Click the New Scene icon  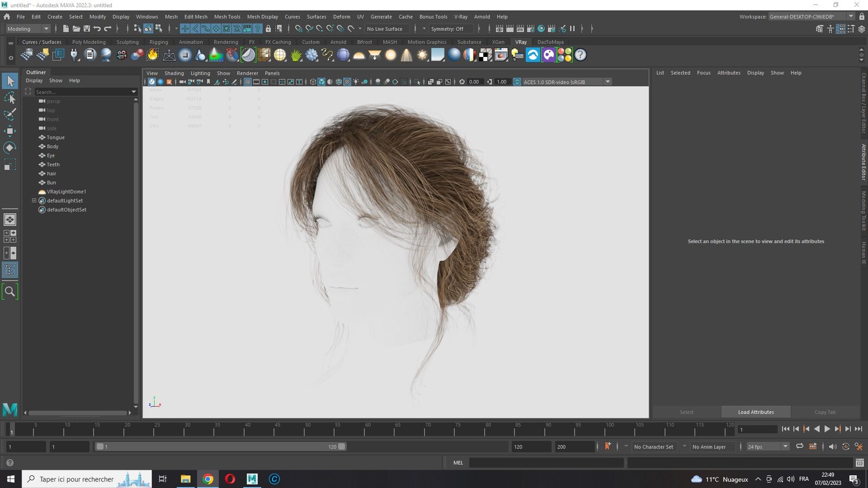[66, 29]
